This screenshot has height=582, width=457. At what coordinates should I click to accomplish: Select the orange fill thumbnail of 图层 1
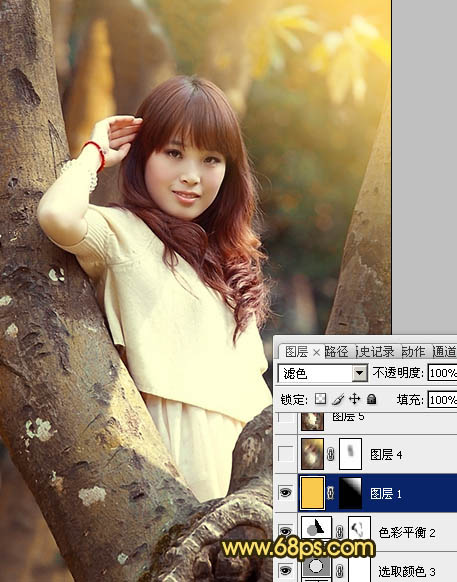pyautogui.click(x=312, y=493)
